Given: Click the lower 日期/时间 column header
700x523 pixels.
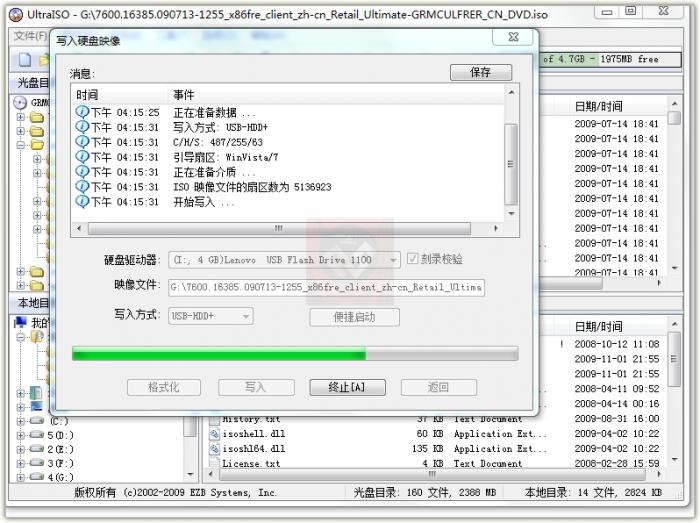Looking at the screenshot, I should point(599,327).
